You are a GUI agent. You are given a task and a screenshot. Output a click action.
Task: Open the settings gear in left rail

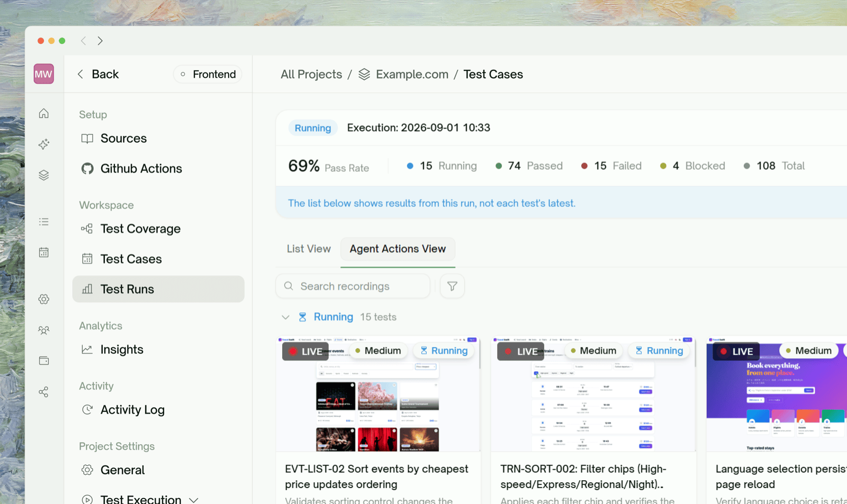(44, 299)
